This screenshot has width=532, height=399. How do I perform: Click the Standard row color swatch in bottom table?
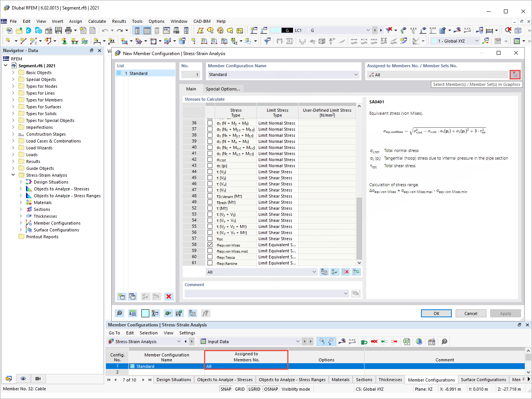(x=133, y=366)
